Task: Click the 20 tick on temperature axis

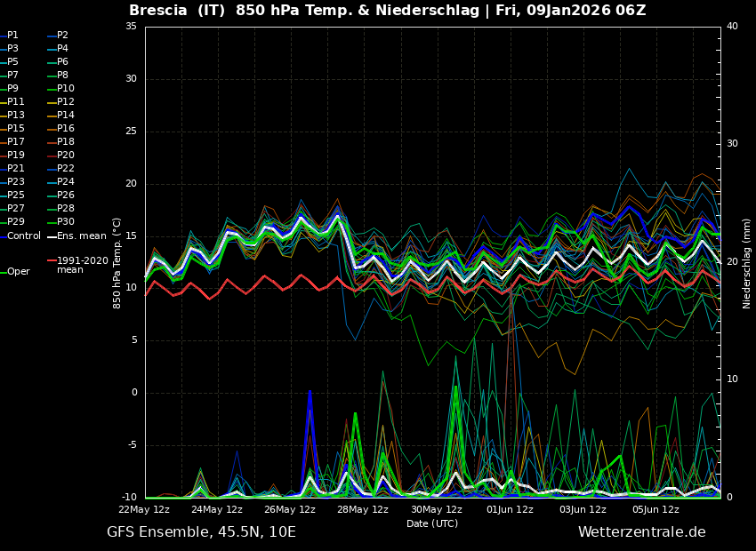Action: [131, 184]
